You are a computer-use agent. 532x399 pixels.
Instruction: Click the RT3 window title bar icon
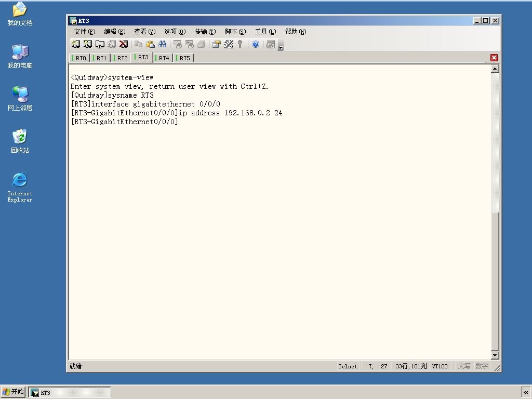(73, 21)
